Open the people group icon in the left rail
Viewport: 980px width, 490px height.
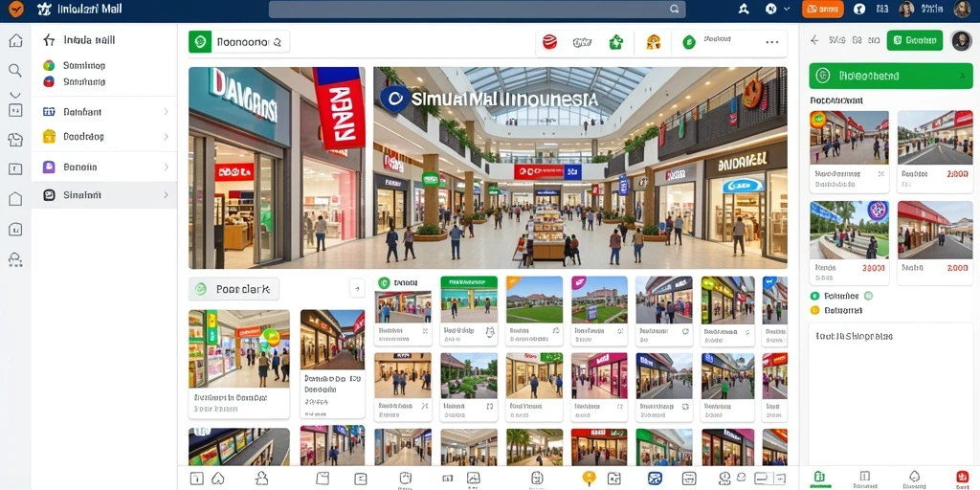tap(15, 259)
